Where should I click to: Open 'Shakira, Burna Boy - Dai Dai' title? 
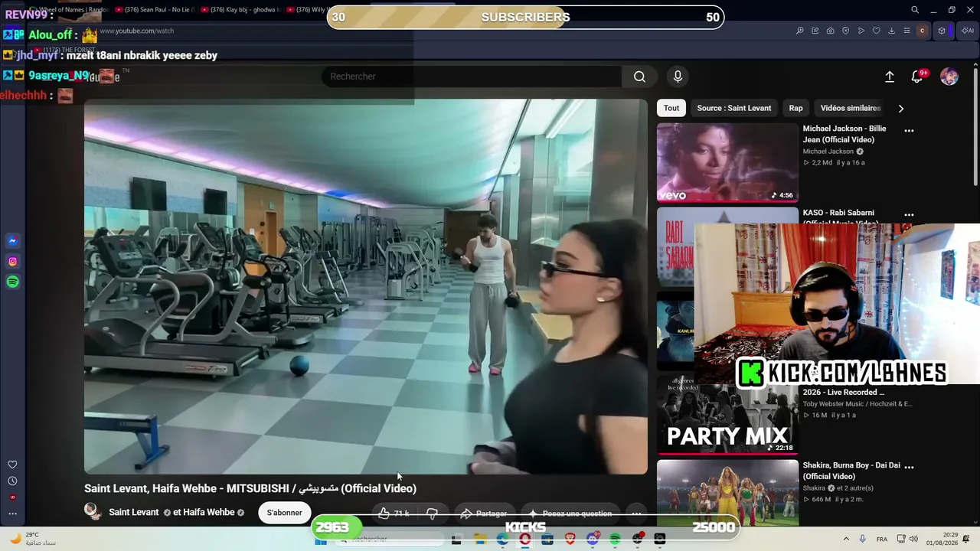pos(851,471)
